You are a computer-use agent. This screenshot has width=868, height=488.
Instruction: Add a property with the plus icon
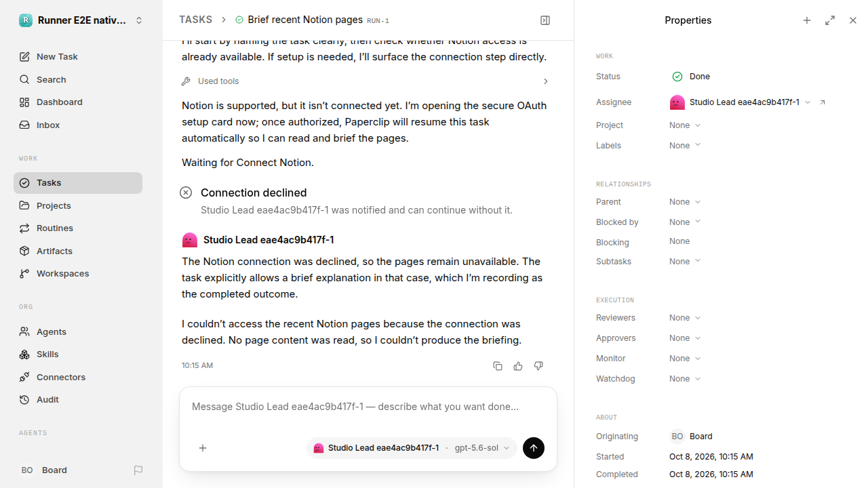[807, 20]
